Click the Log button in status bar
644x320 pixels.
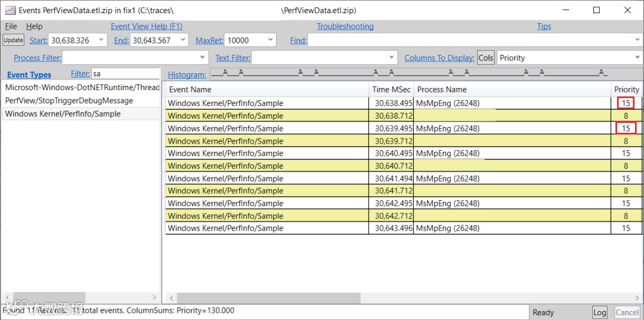click(x=600, y=312)
